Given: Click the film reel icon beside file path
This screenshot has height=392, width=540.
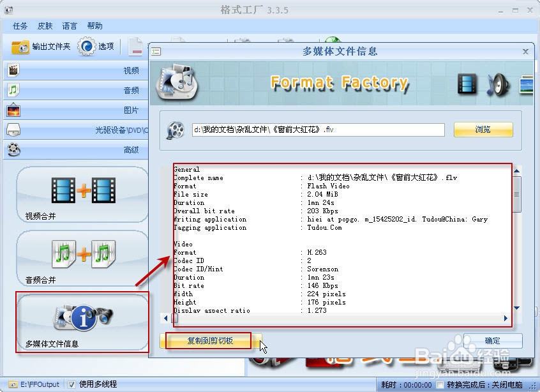Looking at the screenshot, I should click(176, 130).
